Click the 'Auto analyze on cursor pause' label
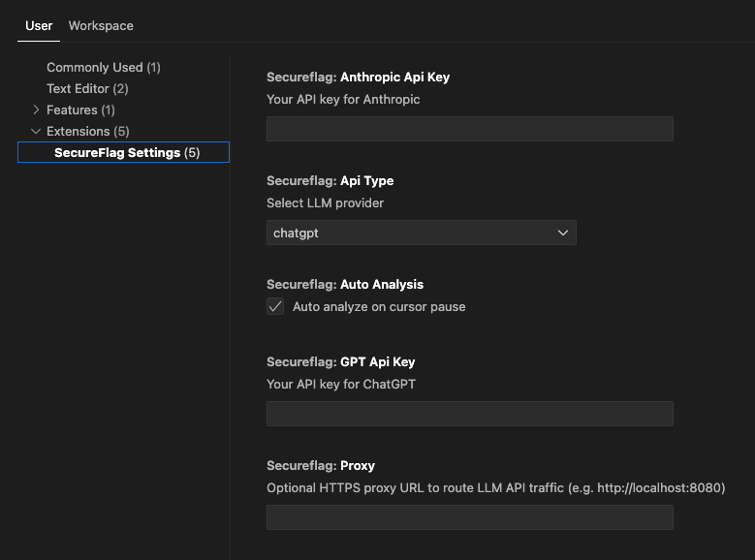 [379, 307]
